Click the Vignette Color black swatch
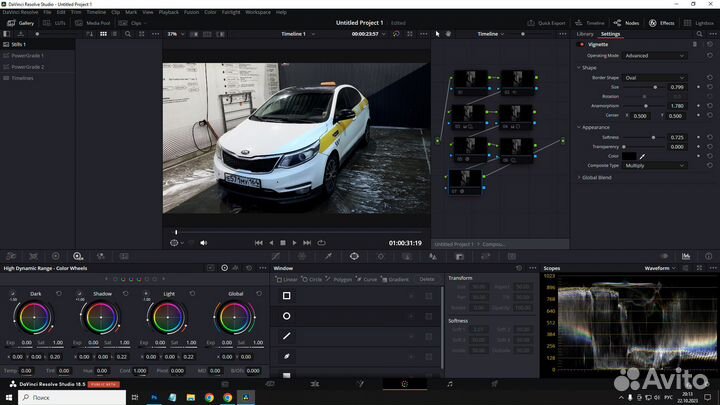This screenshot has width=720, height=405. click(629, 156)
